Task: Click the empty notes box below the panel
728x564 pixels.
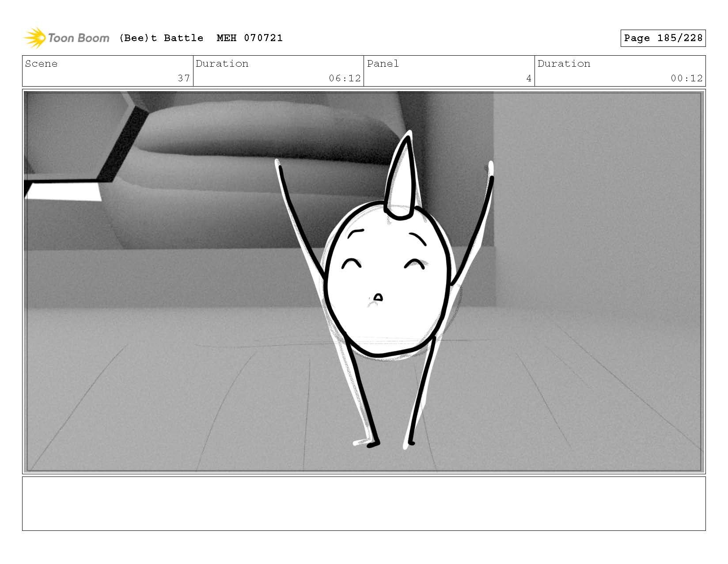Action: (364, 503)
